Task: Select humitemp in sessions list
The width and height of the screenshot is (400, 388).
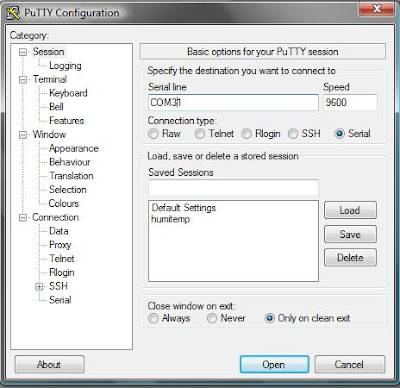Action: (171, 219)
